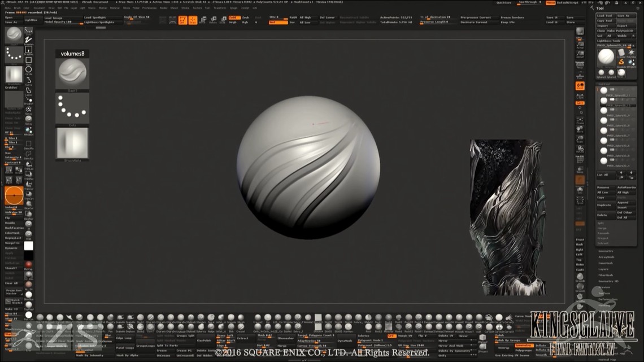The width and height of the screenshot is (644, 362).
Task: Expand the Geometry sub-palette
Action: tap(606, 251)
